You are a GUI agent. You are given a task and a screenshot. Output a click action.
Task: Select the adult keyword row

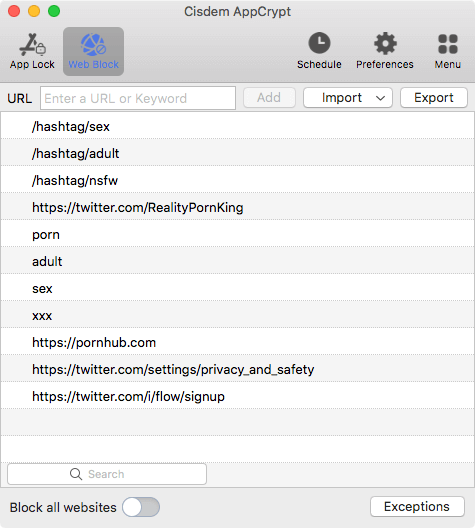coord(237,261)
